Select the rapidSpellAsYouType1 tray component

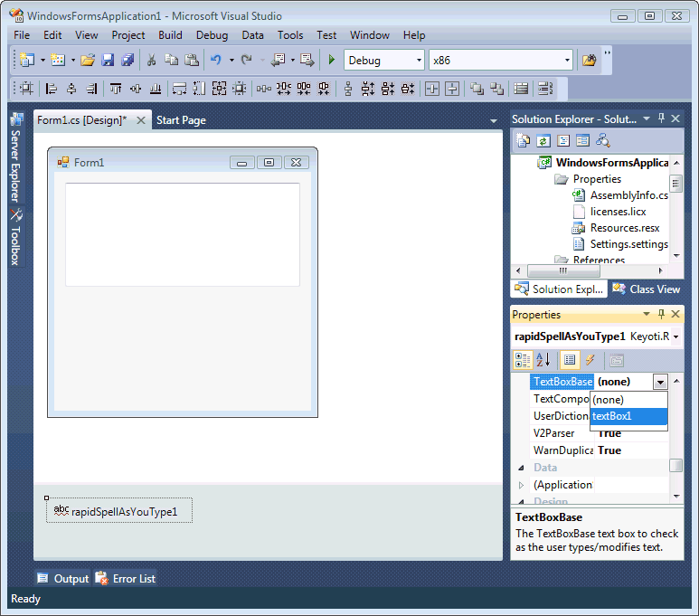click(119, 511)
